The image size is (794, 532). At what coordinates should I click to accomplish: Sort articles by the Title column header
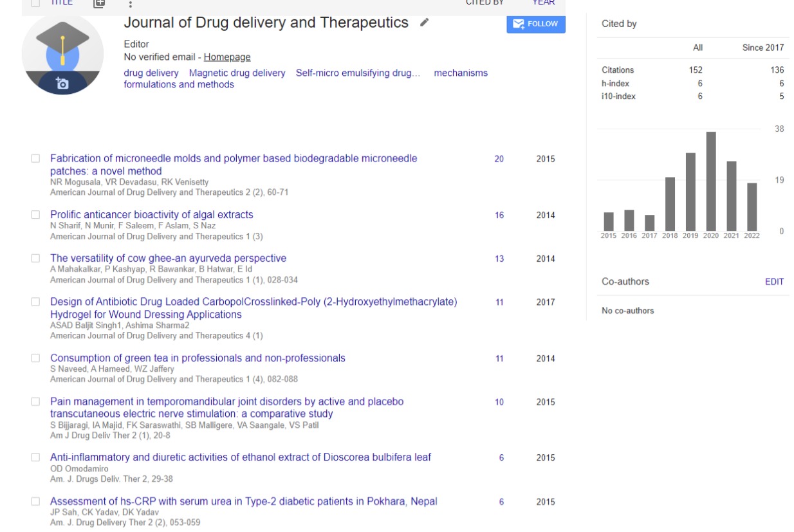point(61,3)
